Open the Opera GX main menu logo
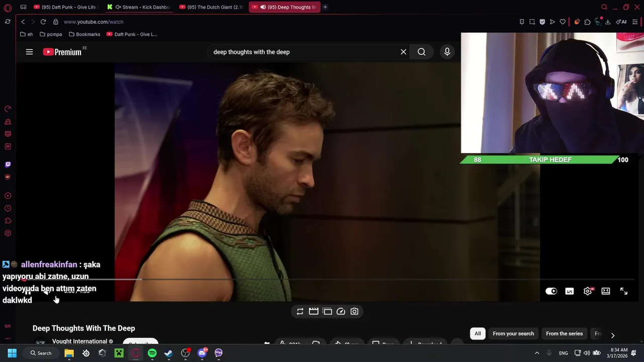 tap(8, 8)
